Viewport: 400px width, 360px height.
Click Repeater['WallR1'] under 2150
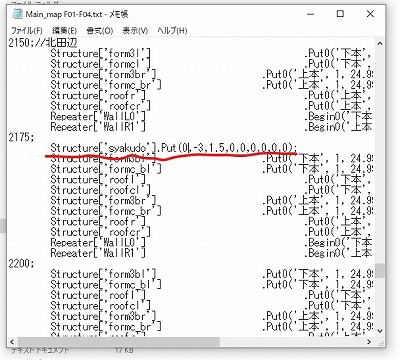pyautogui.click(x=98, y=127)
